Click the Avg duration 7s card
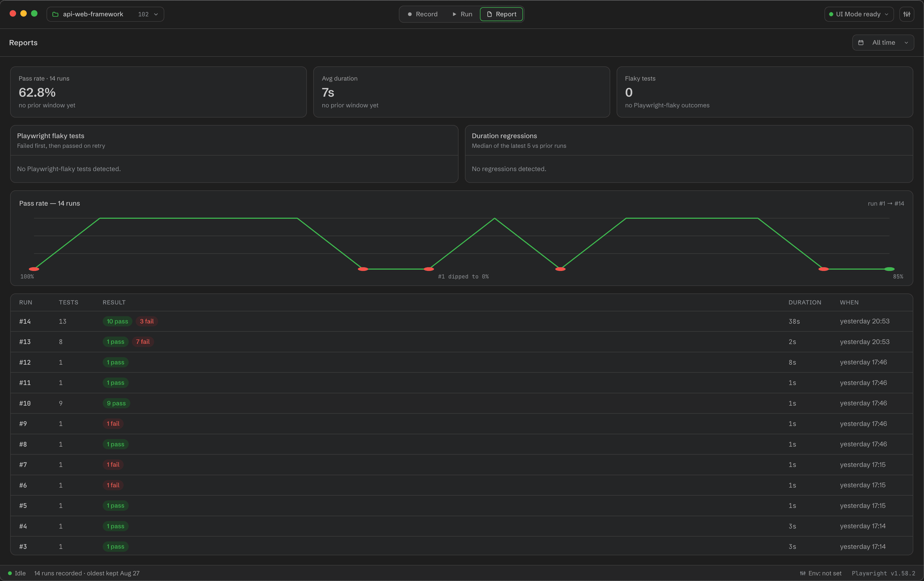Screen dimensions: 924x581 [x=462, y=92]
